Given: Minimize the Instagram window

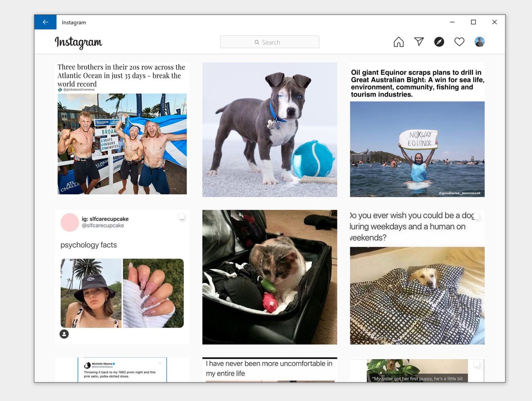Looking at the screenshot, I should [x=452, y=22].
